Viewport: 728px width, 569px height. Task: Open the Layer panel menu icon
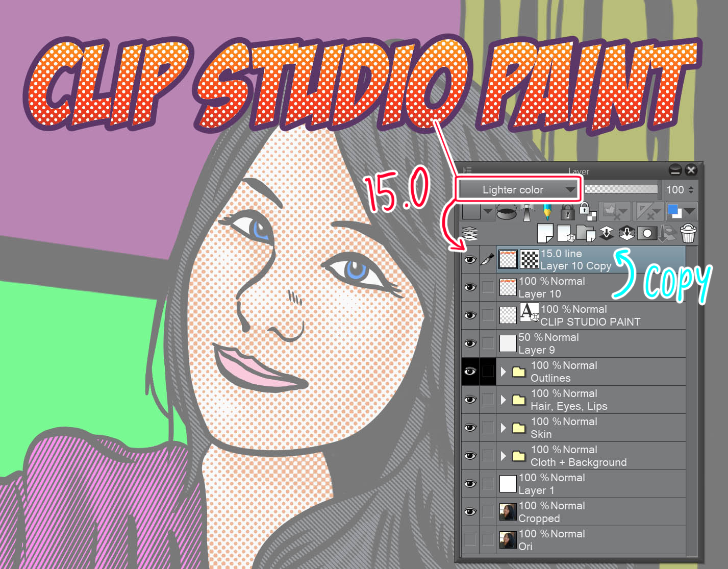coord(467,170)
